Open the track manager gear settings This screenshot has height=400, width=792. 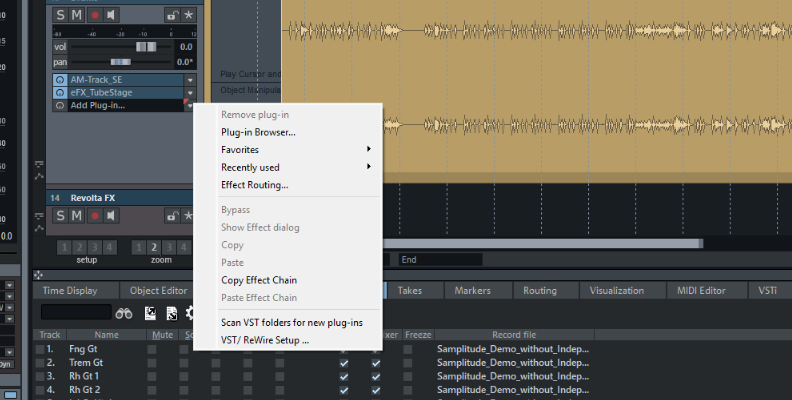(x=190, y=314)
